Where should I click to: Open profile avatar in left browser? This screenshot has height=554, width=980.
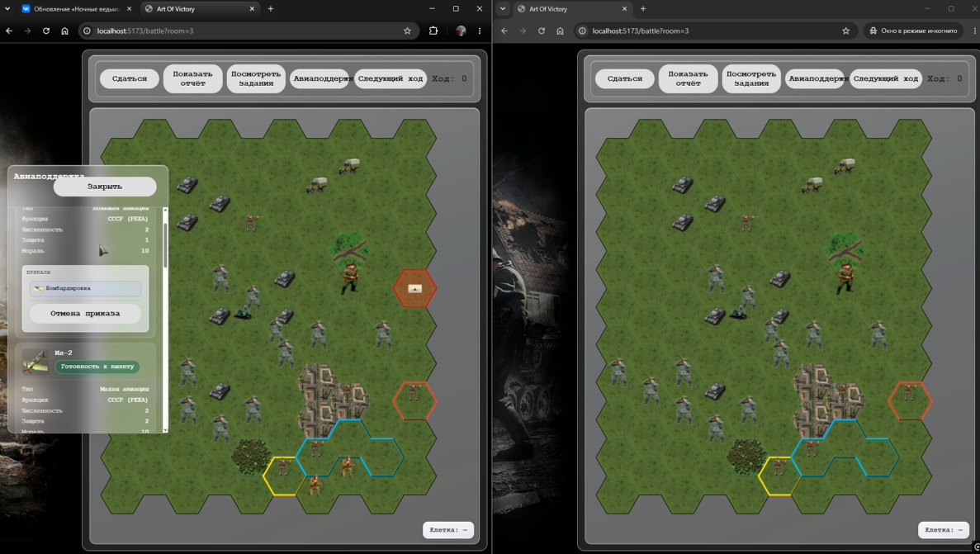[461, 31]
